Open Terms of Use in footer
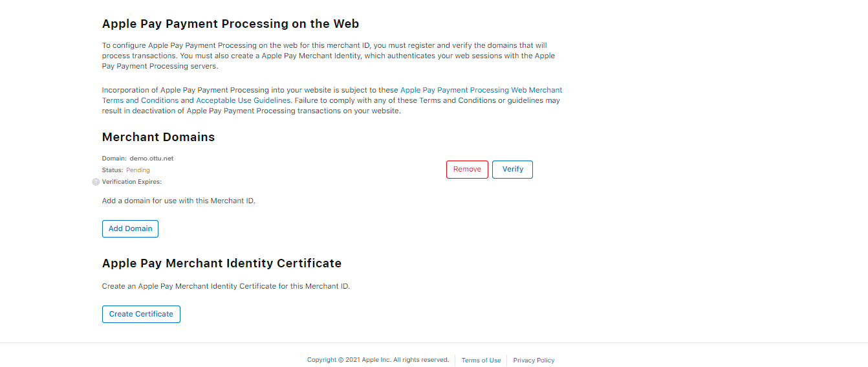Viewport: 868px width, 367px height. (481, 361)
